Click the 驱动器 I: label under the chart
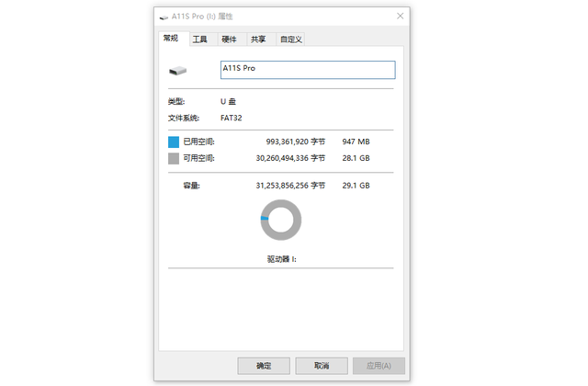 tap(281, 259)
